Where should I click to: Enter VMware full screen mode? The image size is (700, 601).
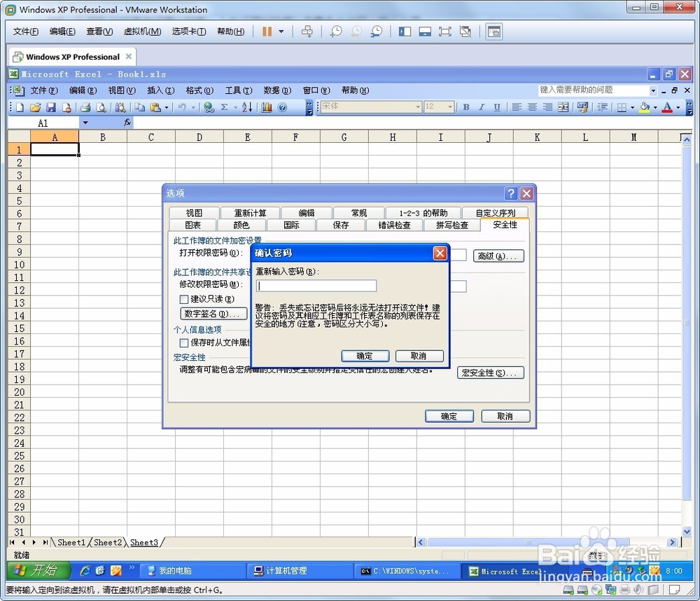(445, 32)
